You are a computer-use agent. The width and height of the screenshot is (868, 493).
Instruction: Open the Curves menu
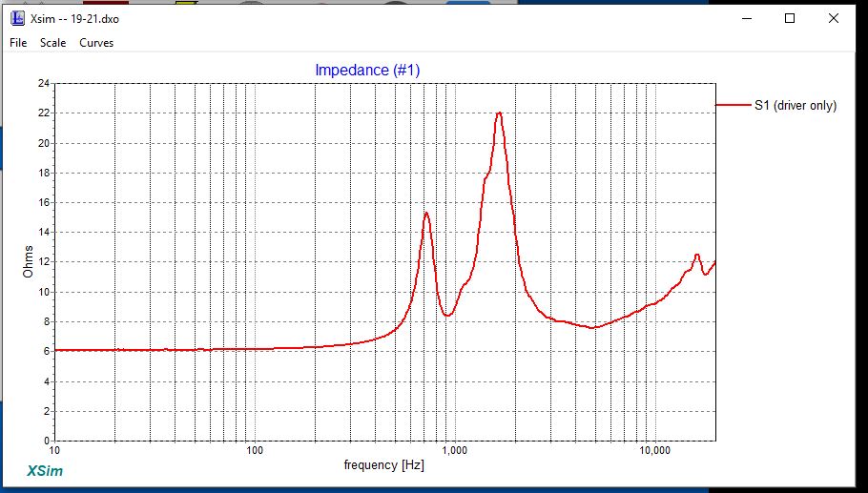point(96,43)
